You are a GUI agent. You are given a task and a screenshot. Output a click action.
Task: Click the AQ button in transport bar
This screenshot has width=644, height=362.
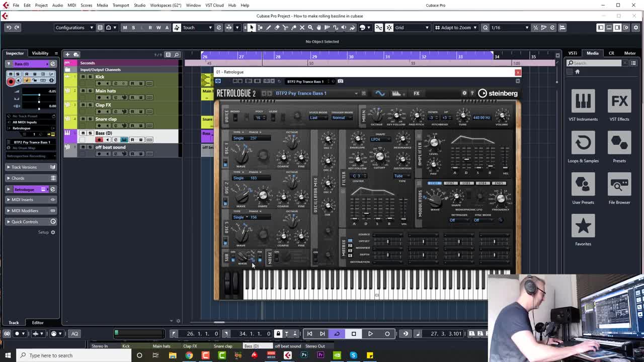pyautogui.click(x=74, y=334)
